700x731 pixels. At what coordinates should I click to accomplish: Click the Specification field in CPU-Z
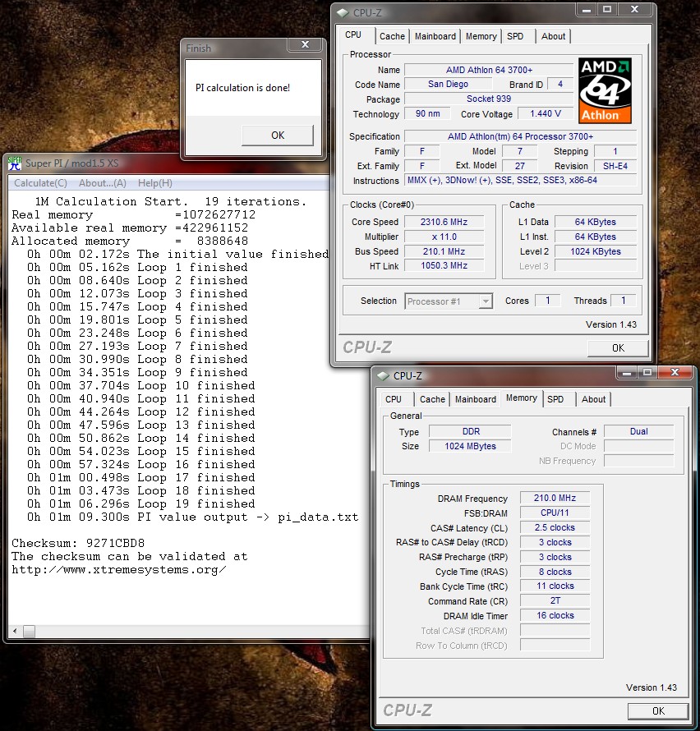(x=520, y=136)
